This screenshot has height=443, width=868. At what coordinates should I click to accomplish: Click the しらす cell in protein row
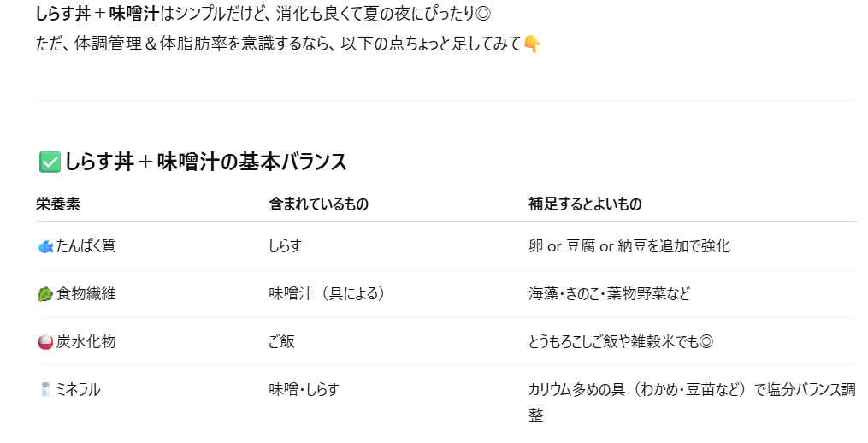click(x=286, y=245)
